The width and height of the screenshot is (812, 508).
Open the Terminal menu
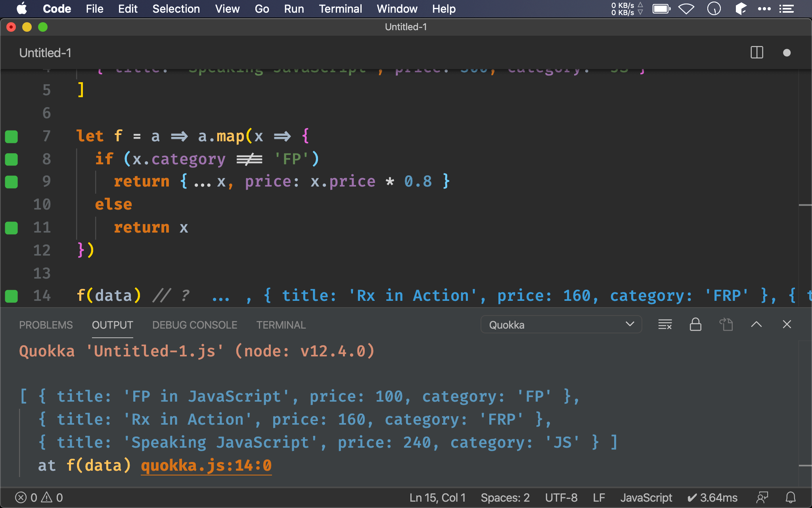pos(340,9)
